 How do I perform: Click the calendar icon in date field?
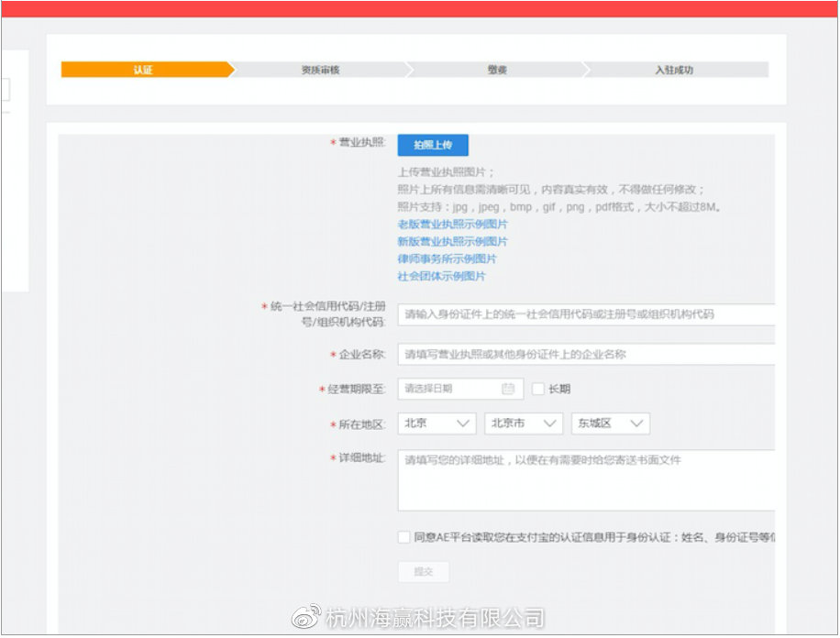(508, 389)
